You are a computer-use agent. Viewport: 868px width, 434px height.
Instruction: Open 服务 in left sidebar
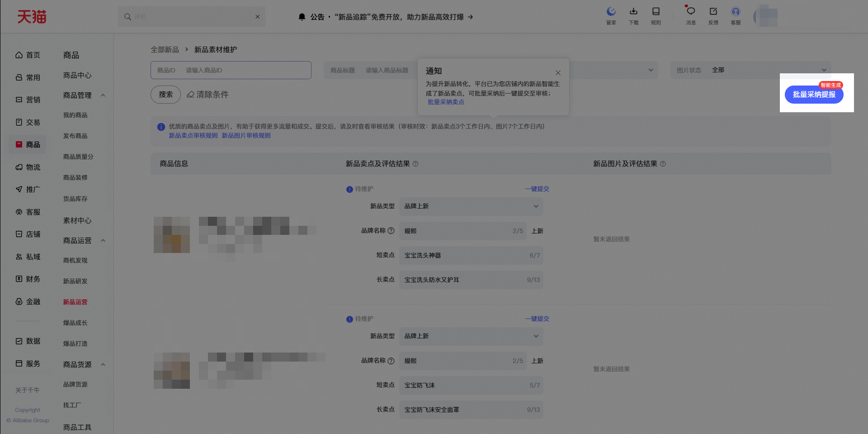click(28, 364)
